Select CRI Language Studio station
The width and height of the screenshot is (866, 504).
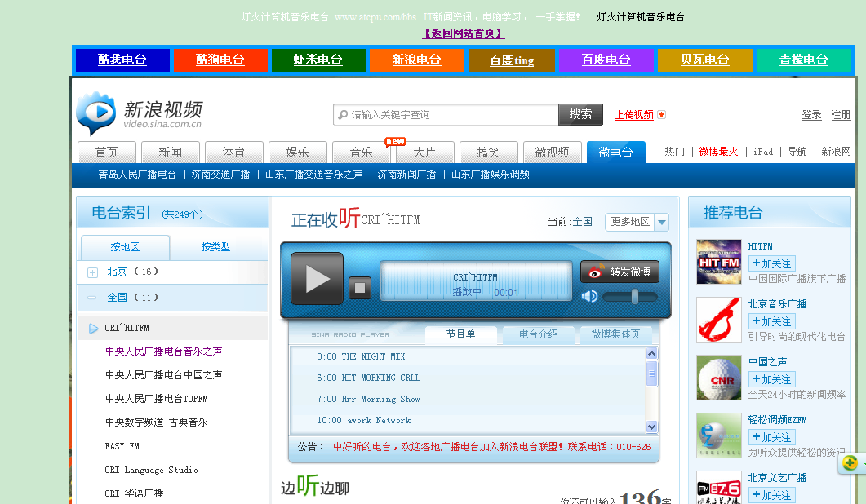tap(151, 470)
